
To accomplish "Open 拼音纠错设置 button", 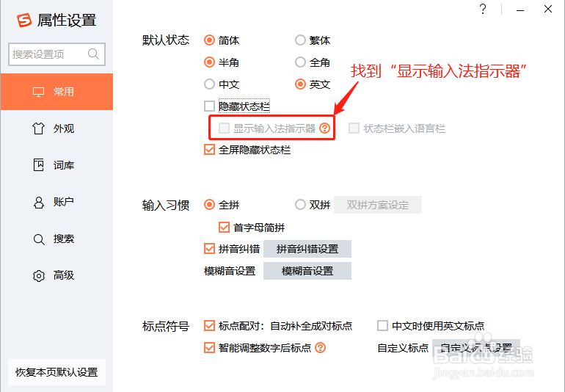I will 307,249.
